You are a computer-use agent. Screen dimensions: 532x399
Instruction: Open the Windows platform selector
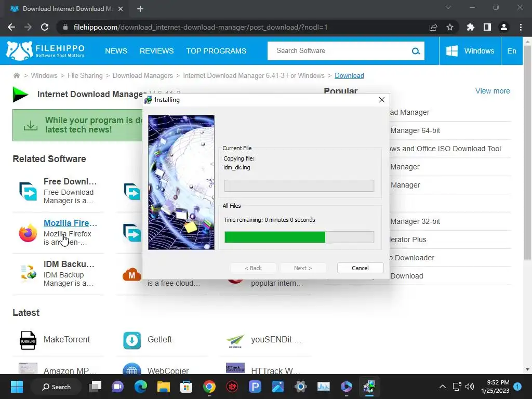(470, 51)
